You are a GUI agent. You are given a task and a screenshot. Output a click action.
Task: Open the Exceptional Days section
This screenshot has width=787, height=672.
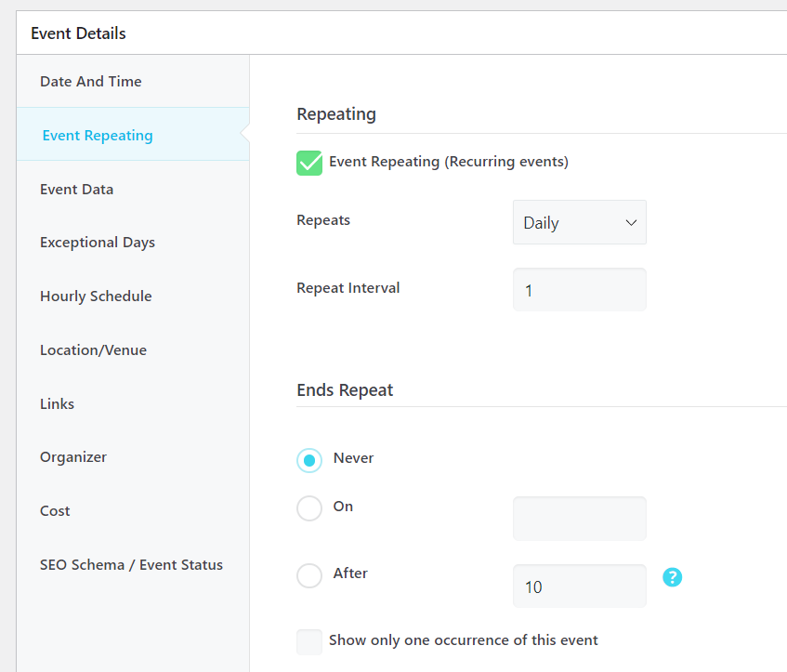[98, 243]
